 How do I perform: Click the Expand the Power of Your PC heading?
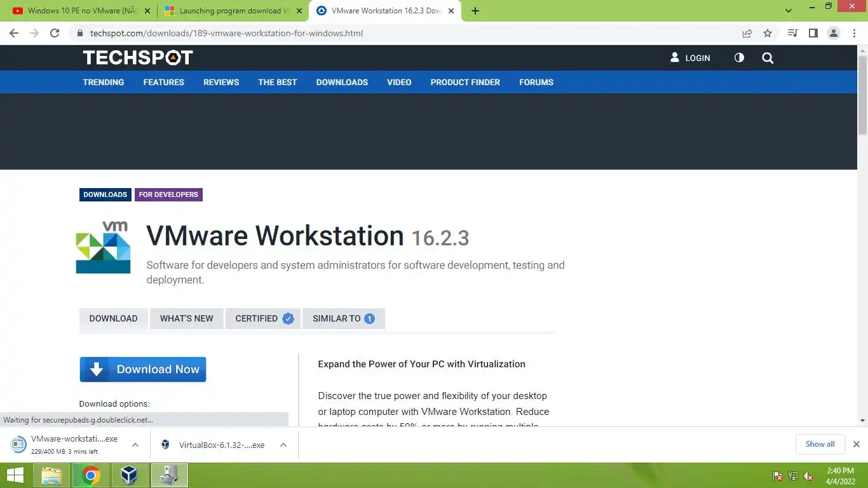click(x=421, y=364)
